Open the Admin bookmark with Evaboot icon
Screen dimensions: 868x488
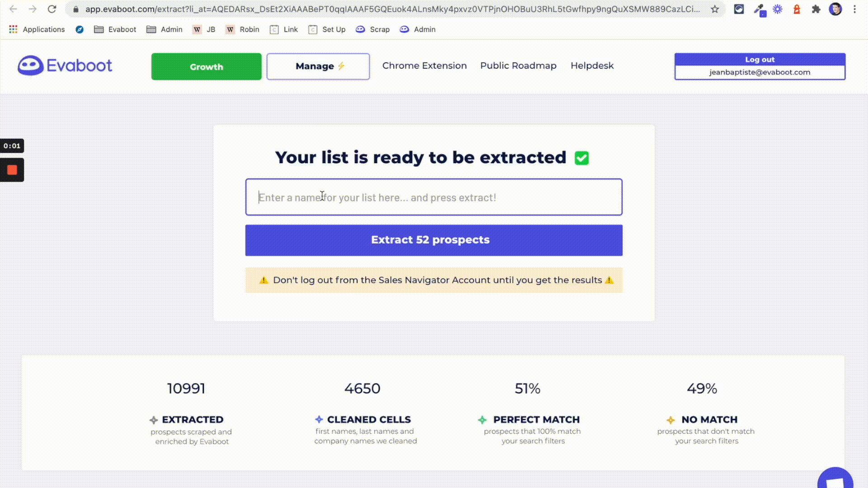[x=418, y=29]
